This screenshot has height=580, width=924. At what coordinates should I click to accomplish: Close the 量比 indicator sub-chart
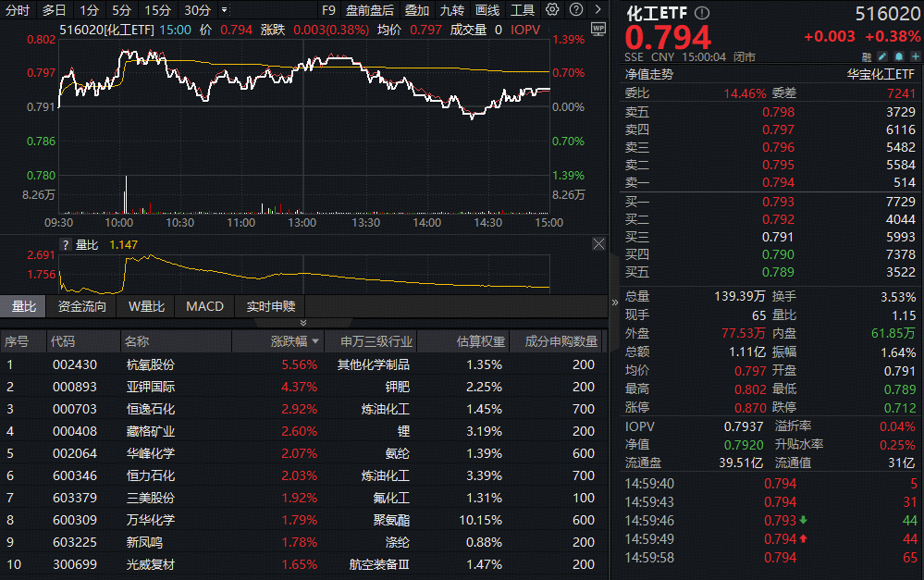click(598, 244)
